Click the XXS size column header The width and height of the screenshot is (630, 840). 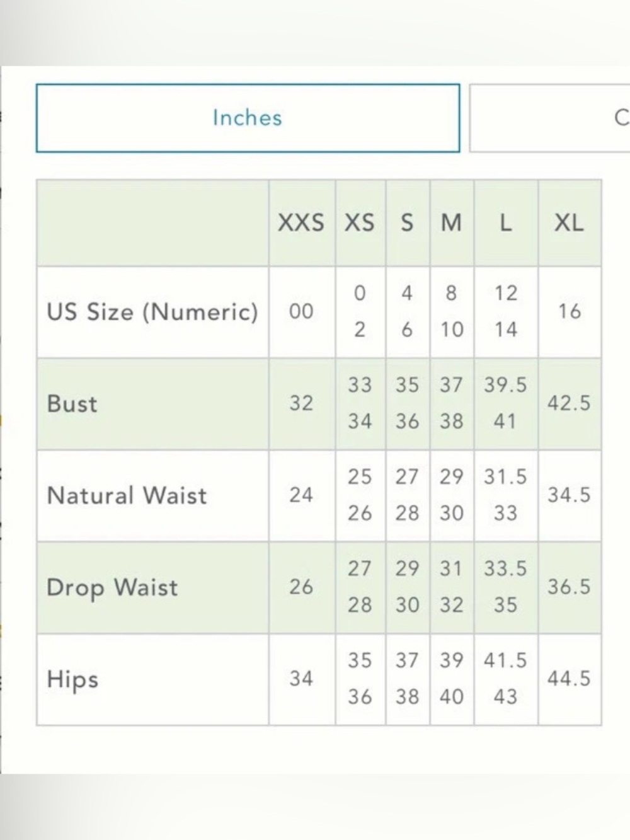click(301, 222)
